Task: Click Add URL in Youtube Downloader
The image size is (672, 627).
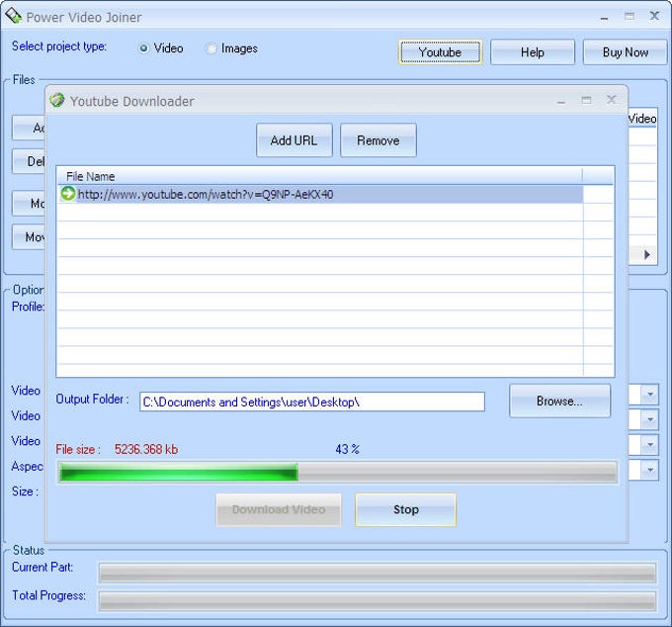Action: tap(294, 140)
